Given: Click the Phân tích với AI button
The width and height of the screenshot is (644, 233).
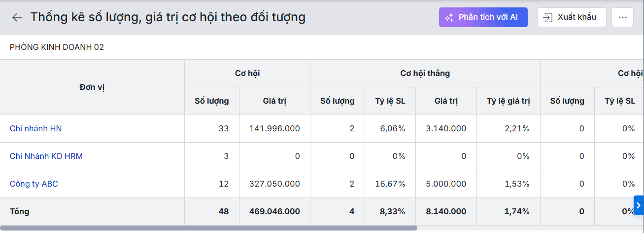Looking at the screenshot, I should pos(483,17).
